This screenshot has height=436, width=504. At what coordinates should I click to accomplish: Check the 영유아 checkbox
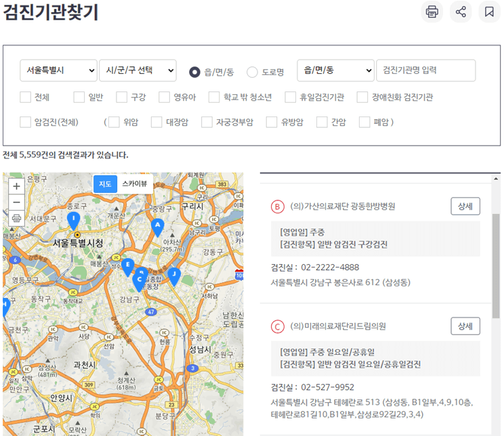[x=164, y=97]
